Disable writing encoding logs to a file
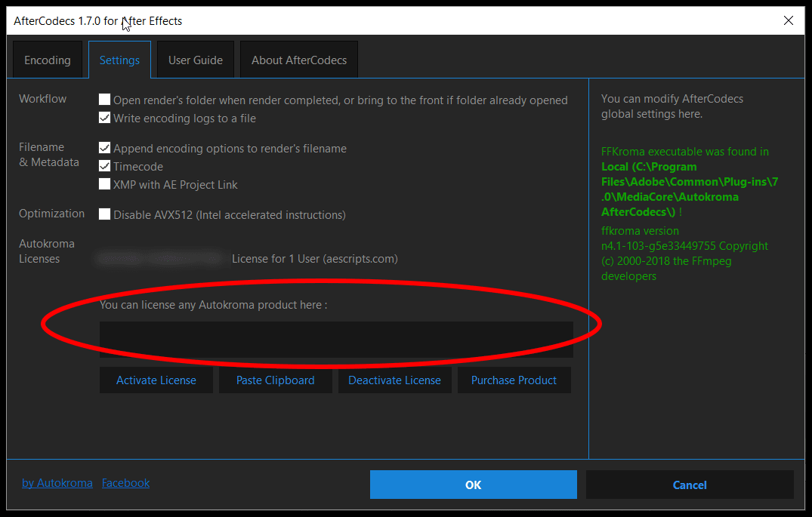812x517 pixels. 104,118
